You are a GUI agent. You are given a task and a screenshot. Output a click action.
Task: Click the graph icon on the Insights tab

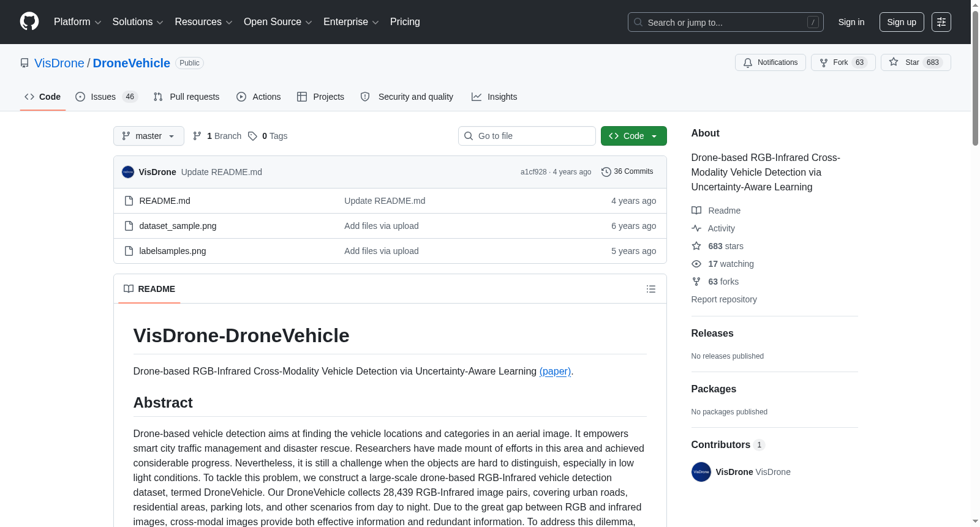coord(477,97)
